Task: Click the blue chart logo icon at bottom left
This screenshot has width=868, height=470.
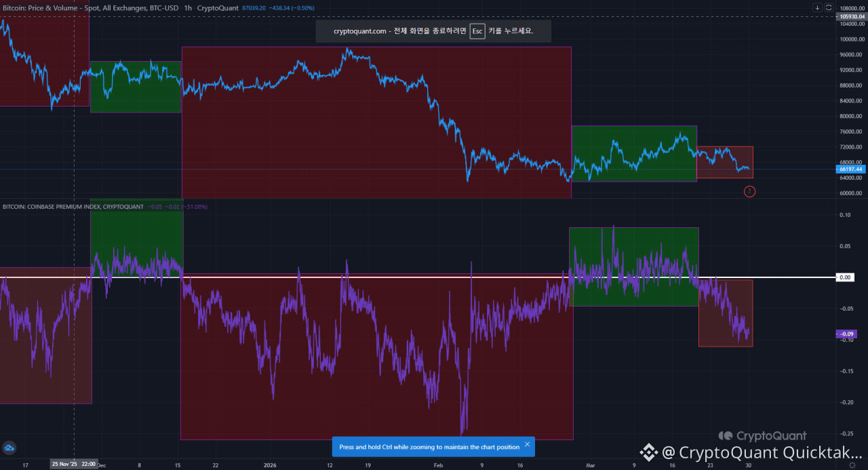Action: [9, 448]
